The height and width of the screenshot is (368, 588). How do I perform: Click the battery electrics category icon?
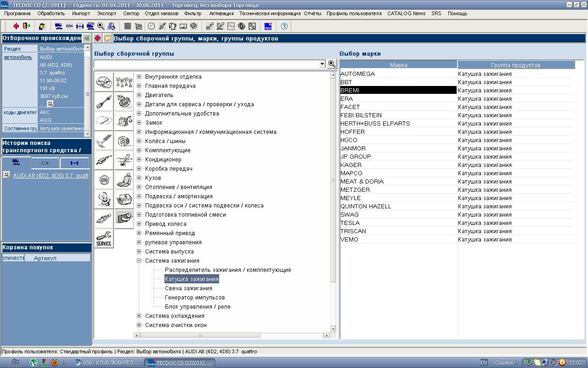(124, 199)
